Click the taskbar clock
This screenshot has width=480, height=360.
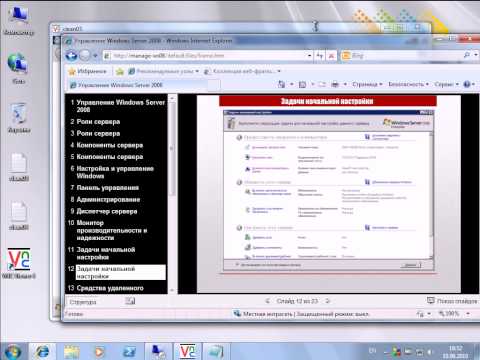455,352
